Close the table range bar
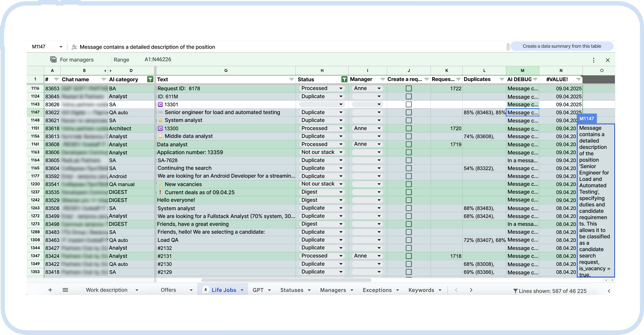This screenshot has width=644, height=335. click(x=608, y=60)
